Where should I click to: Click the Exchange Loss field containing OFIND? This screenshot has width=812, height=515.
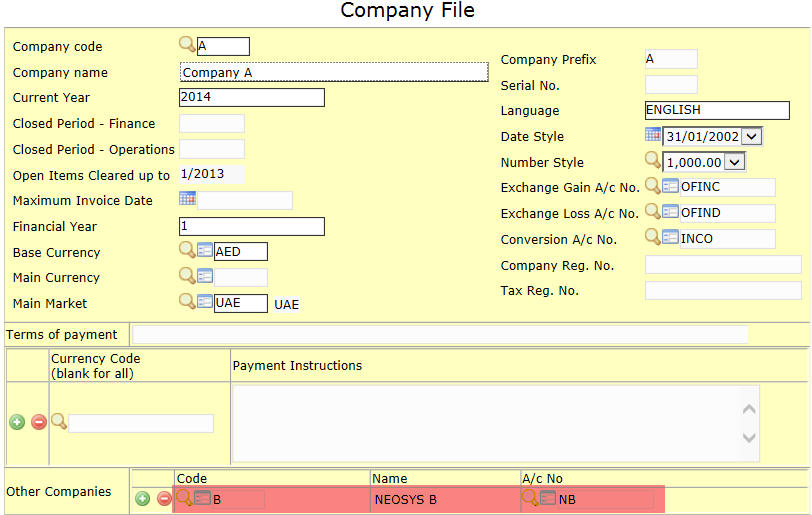coord(728,213)
